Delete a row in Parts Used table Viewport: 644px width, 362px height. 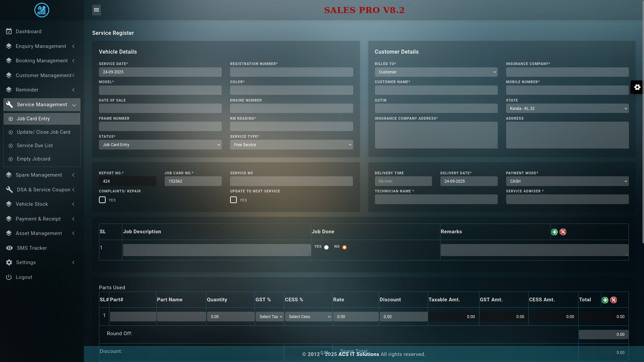[x=613, y=300]
